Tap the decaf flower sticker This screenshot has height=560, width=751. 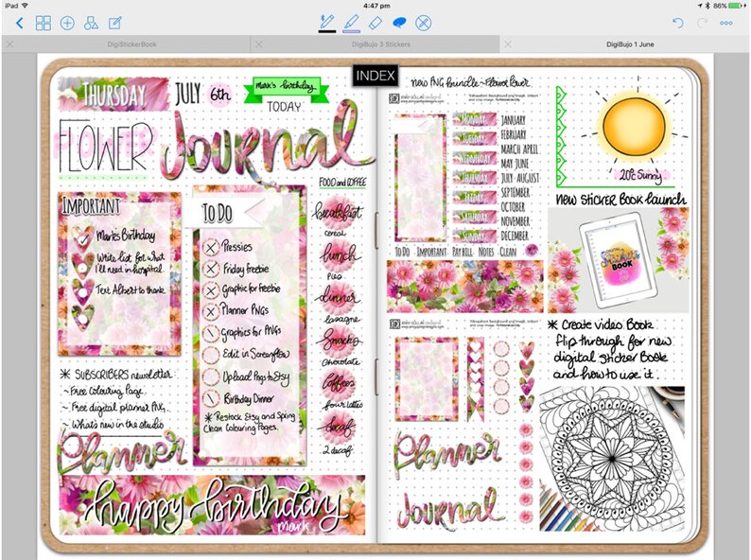click(339, 426)
